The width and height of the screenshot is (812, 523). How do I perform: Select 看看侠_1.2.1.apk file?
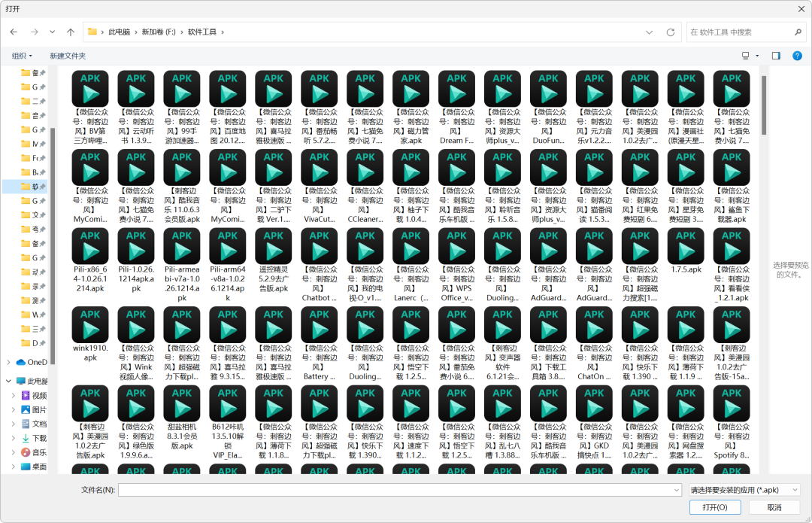tap(732, 265)
